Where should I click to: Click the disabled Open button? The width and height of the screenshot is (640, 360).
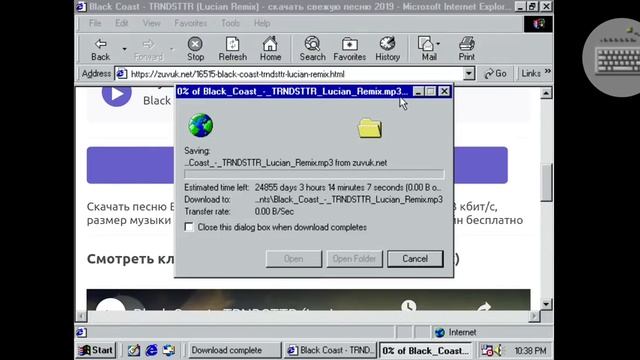[293, 259]
